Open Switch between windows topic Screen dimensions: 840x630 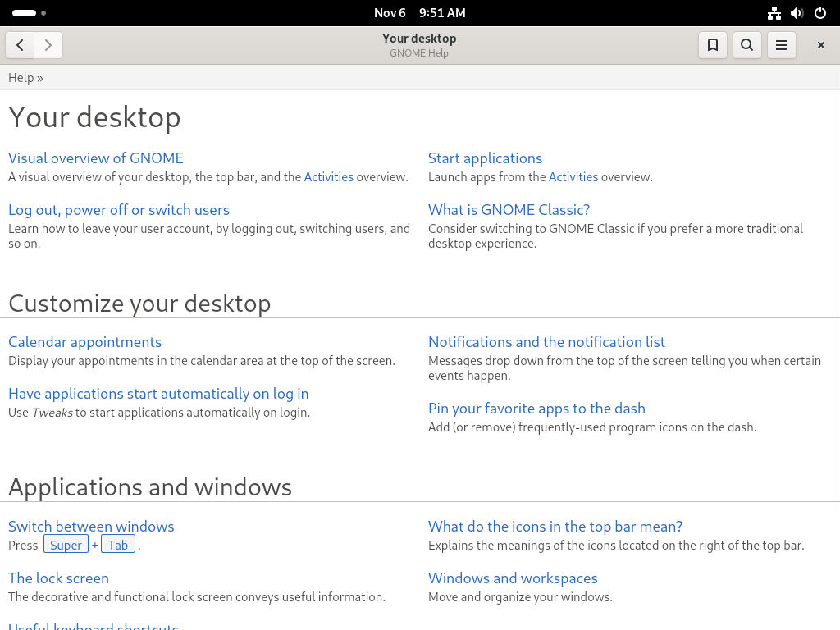(91, 527)
